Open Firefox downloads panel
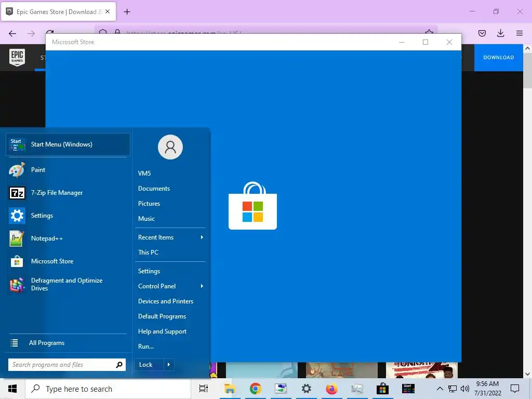Screen dimensions: 532x399 (501, 33)
